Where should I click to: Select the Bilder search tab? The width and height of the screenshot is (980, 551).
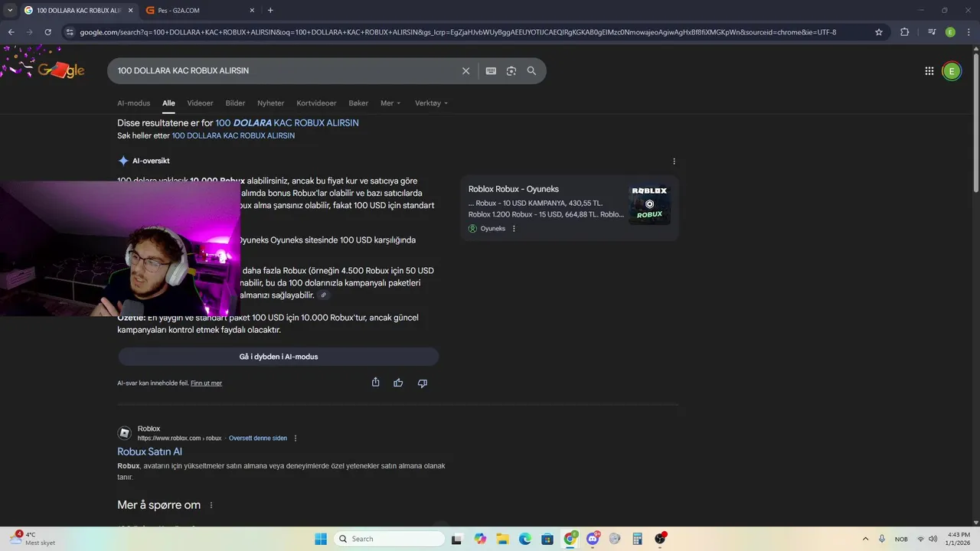(x=235, y=103)
